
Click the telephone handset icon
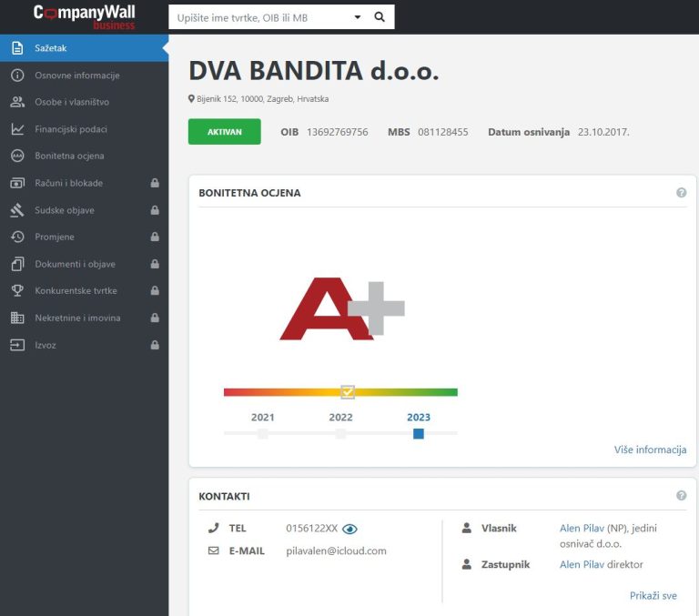coord(214,528)
